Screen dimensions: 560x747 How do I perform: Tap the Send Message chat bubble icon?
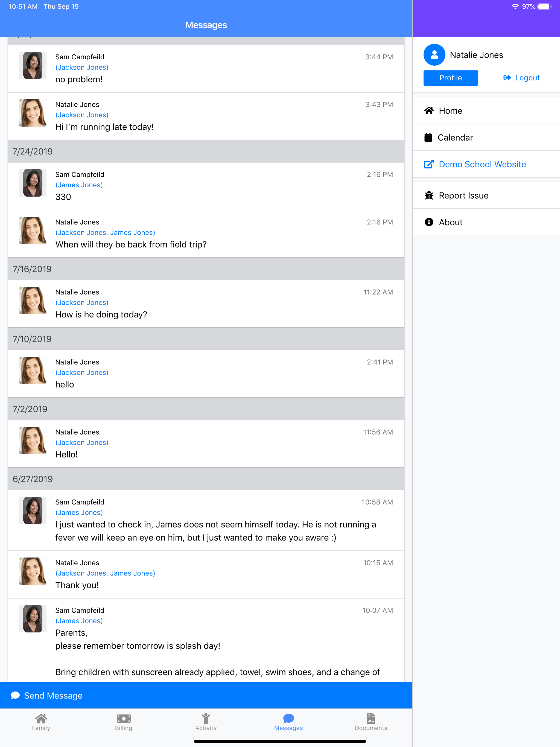(x=15, y=695)
